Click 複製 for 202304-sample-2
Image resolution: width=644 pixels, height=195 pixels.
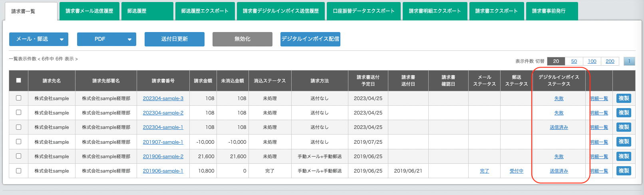[x=624, y=113]
